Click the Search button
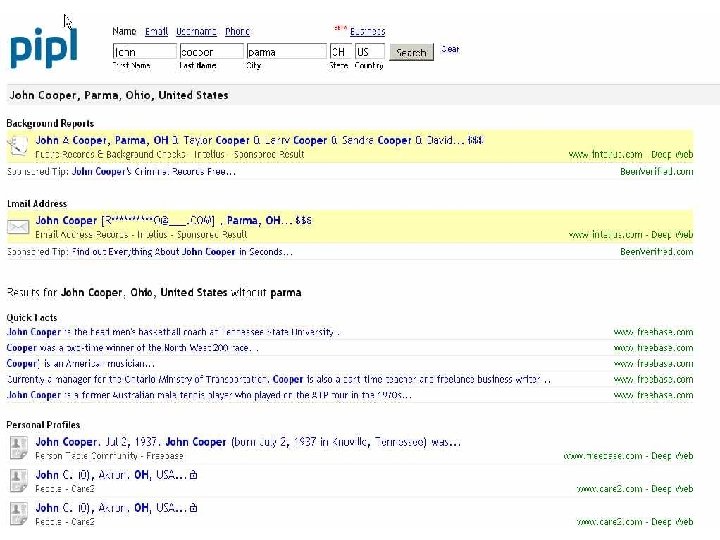This screenshot has height=540, width=720. [411, 52]
